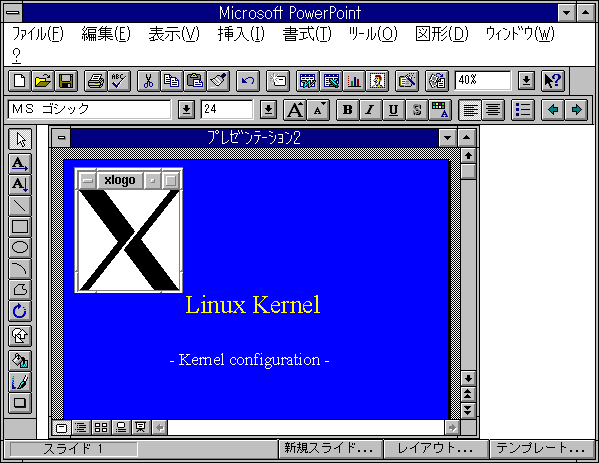Screen dimensions: 599x463
Task: Click the Format Painter brush icon
Action: point(219,81)
